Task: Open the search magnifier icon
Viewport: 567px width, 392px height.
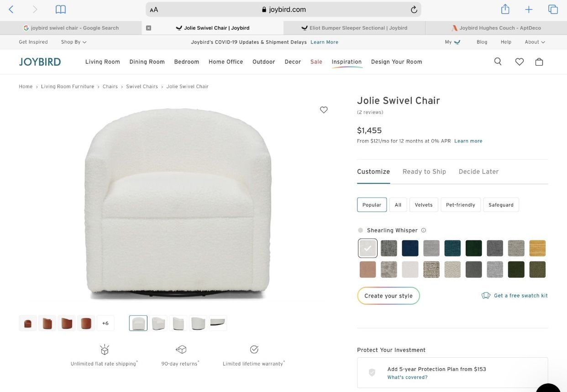Action: (x=498, y=61)
